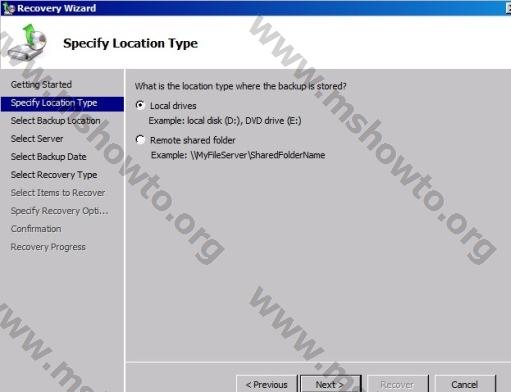Click the Recovery Progress step
The height and width of the screenshot is (392, 511).
click(48, 247)
